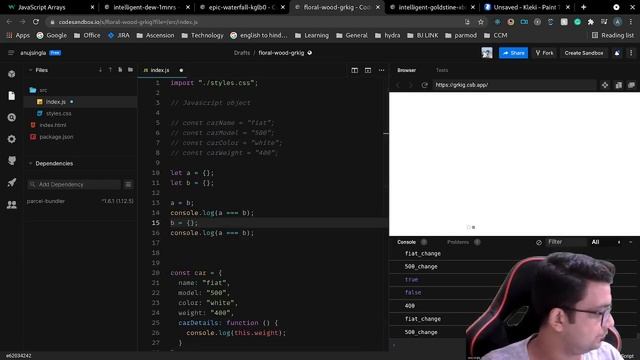Open the Configuration gear icon in the sidebar
This screenshot has height=360, width=640.
(x=11, y=139)
